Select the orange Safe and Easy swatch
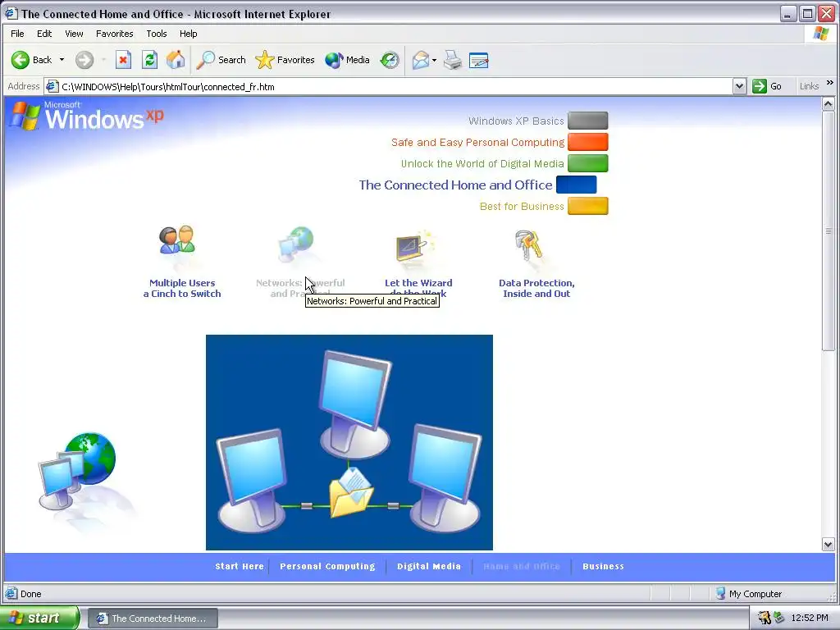 pyautogui.click(x=587, y=142)
